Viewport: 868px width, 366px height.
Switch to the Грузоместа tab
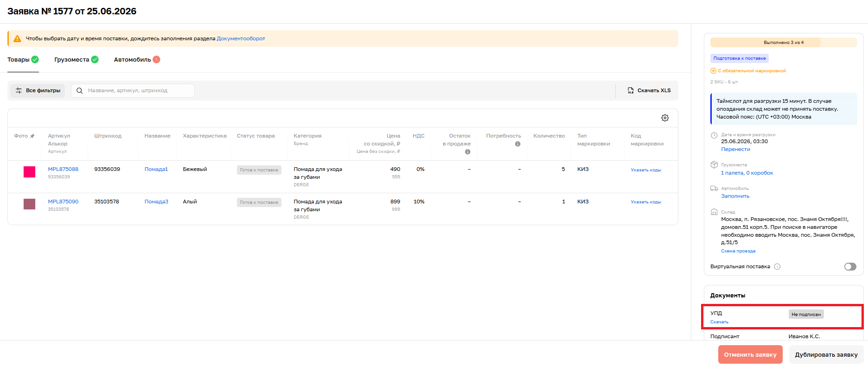coord(76,59)
